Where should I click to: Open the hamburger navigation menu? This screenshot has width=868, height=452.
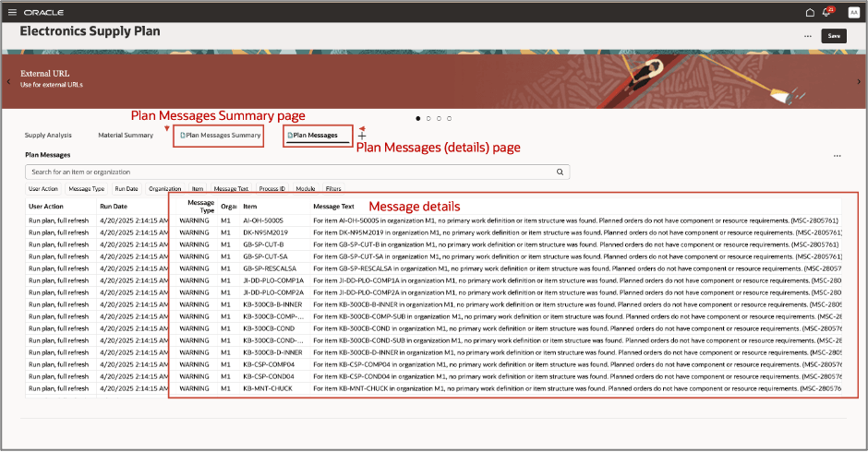tap(12, 12)
